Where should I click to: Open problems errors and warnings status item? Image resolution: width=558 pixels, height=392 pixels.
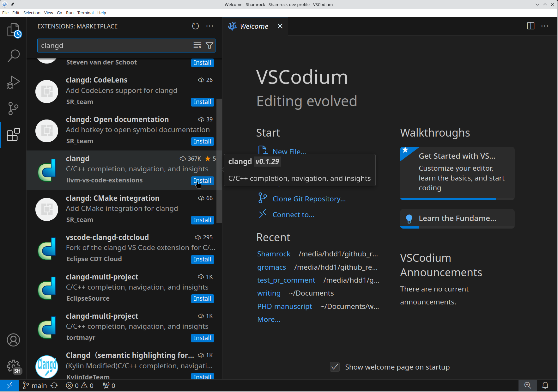(x=80, y=386)
